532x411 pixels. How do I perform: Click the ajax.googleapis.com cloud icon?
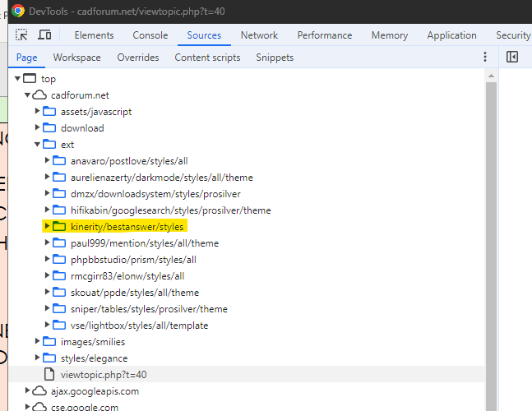[39, 391]
